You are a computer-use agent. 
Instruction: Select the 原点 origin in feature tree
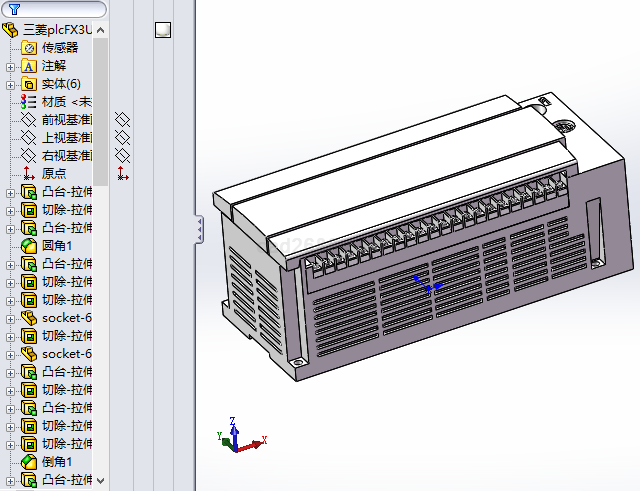pos(54,174)
